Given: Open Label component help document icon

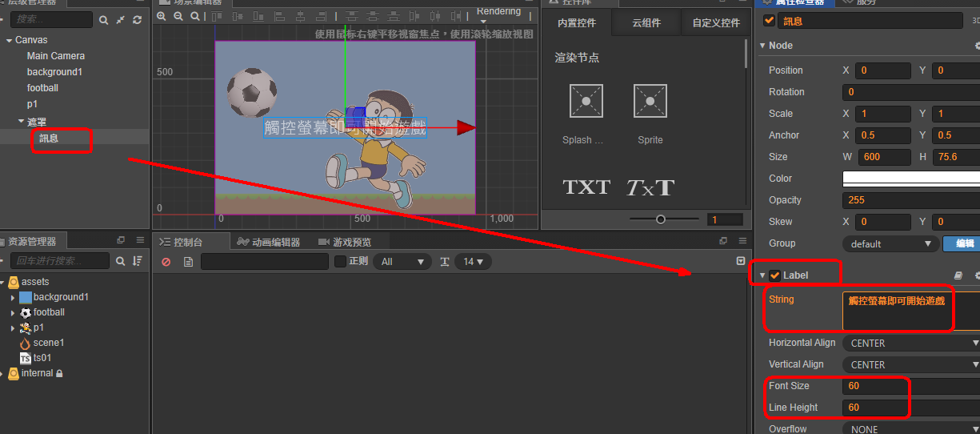Looking at the screenshot, I should tap(958, 275).
